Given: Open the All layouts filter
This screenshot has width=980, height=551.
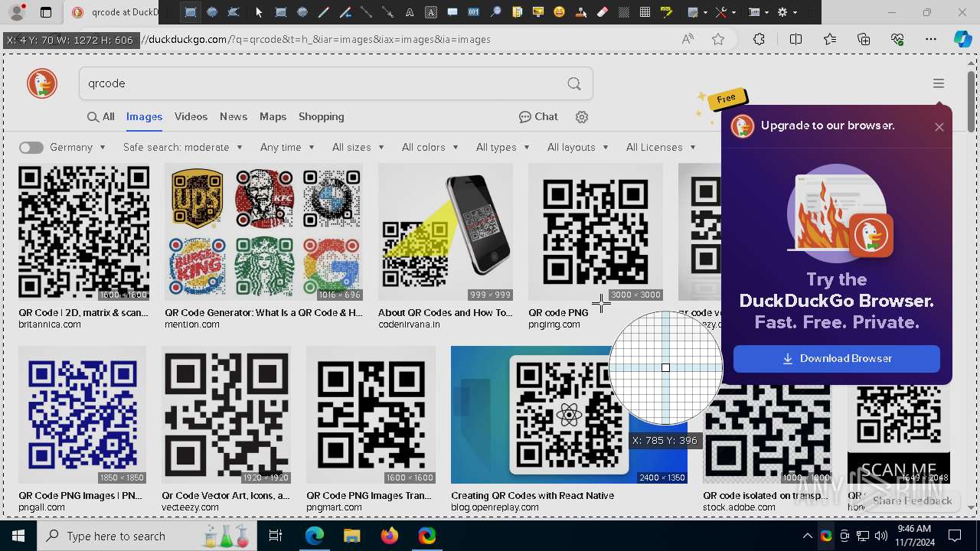Looking at the screenshot, I should (577, 148).
